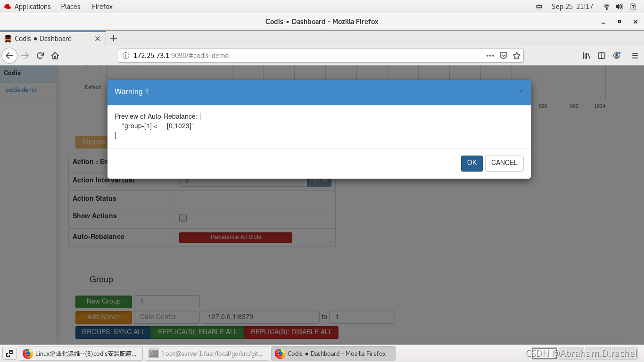Click REPLICA(S): DISABLE ALL button
Image resolution: width=644 pixels, height=362 pixels.
pyautogui.click(x=291, y=332)
